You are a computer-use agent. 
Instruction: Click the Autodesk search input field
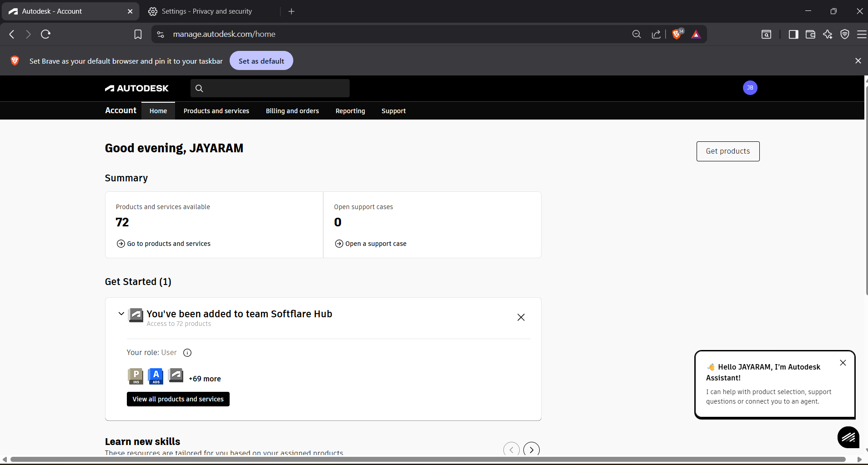[x=270, y=88]
